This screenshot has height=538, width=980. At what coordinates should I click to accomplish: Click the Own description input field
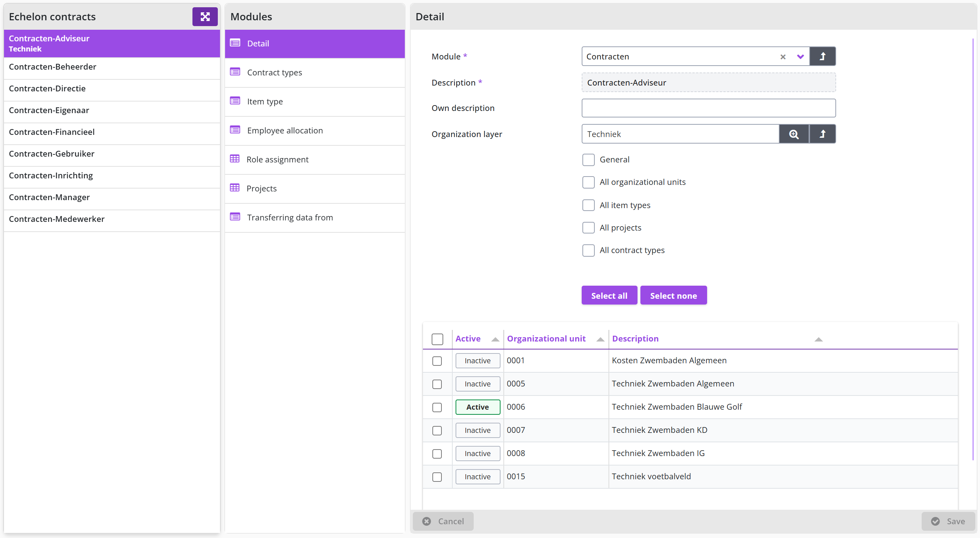pyautogui.click(x=709, y=108)
